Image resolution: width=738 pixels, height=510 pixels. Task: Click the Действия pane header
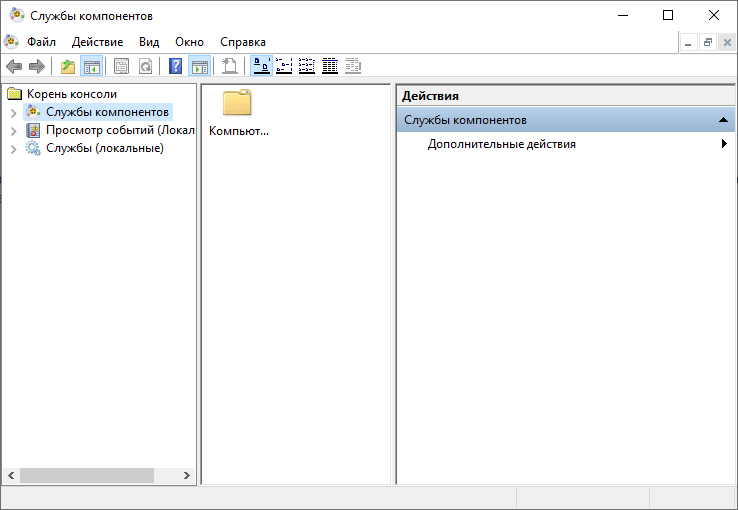(x=565, y=96)
